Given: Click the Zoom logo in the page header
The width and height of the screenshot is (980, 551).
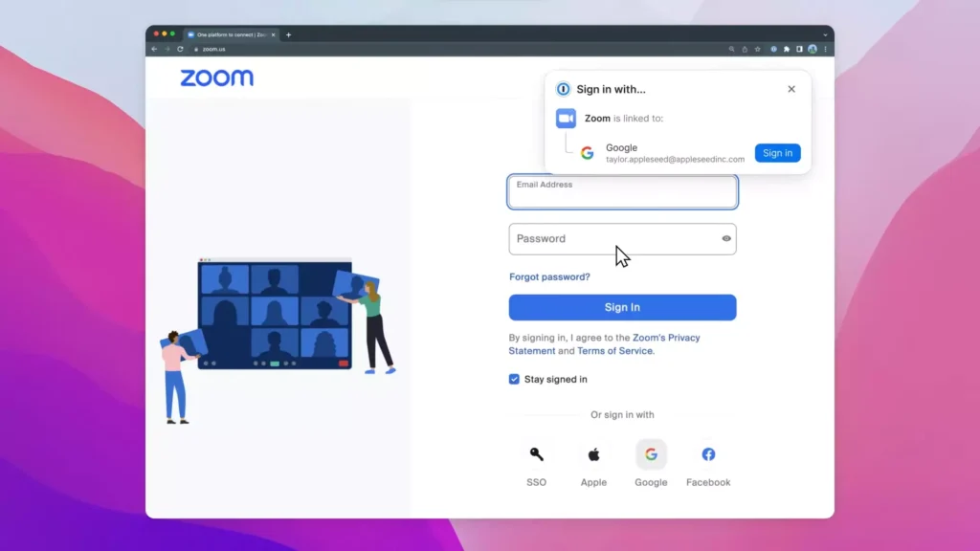Looking at the screenshot, I should click(x=217, y=77).
